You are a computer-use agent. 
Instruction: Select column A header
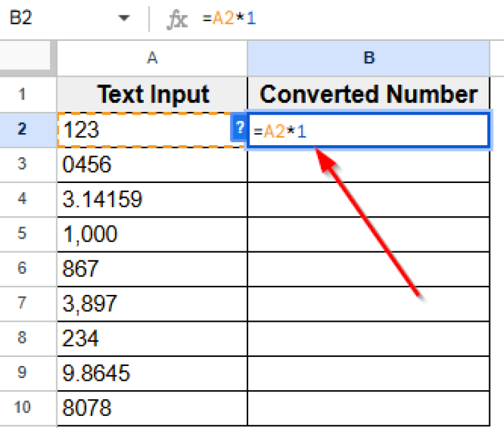[x=152, y=58]
